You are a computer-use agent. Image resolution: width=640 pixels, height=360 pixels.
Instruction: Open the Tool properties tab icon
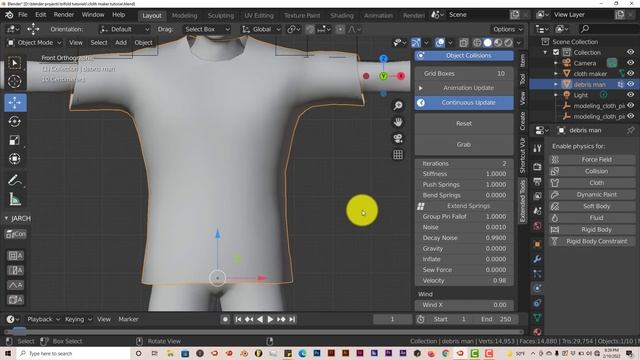[x=537, y=149]
